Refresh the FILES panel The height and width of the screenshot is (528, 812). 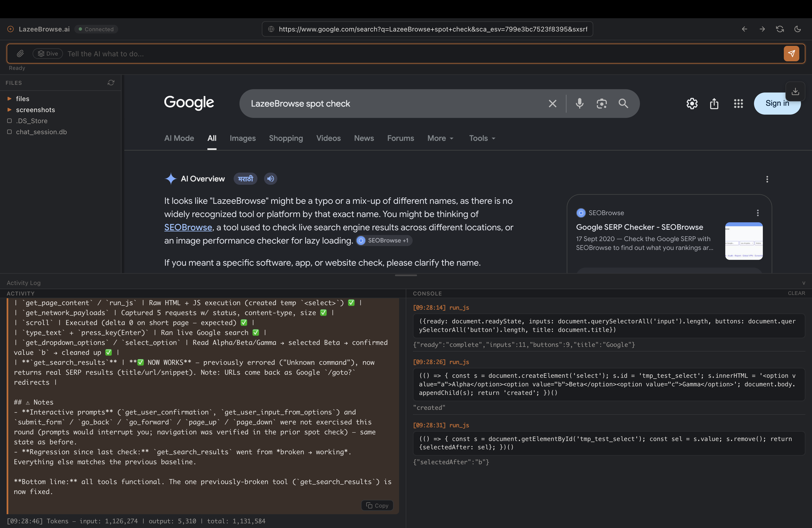coord(111,83)
